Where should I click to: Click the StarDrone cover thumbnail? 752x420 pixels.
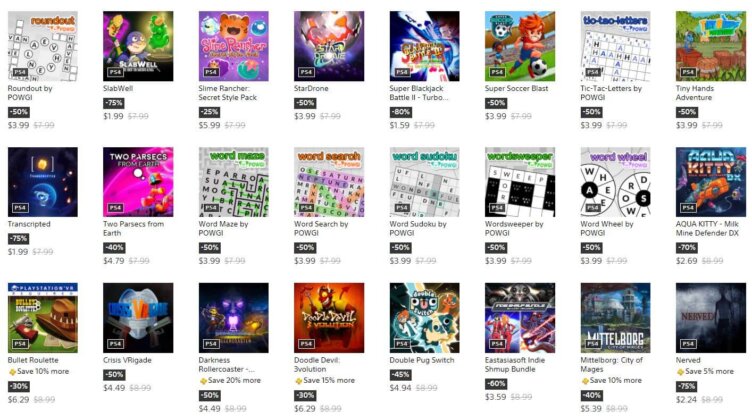[328, 46]
